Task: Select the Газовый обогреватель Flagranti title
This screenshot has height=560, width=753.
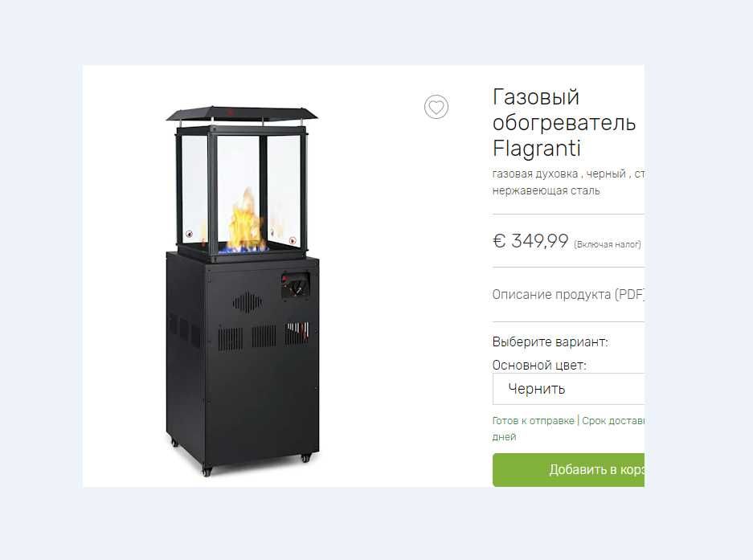Action: (x=564, y=122)
